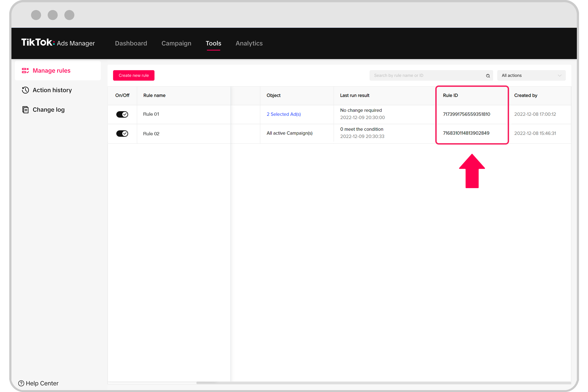The image size is (588, 392).
Task: Click the horizontal scrollbar at bottom
Action: pyautogui.click(x=381, y=383)
